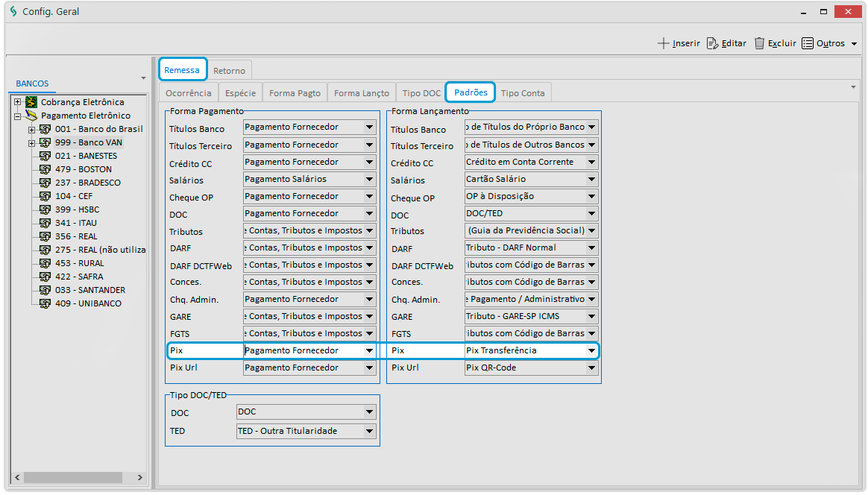This screenshot has height=495, width=868.
Task: Switch to the Remessa tab
Action: click(182, 70)
